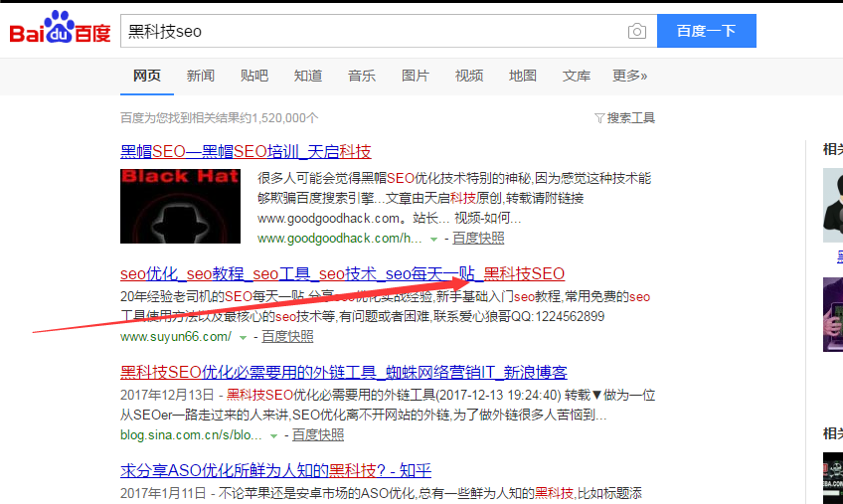Click the 百度一下 search button
This screenshot has width=843, height=504.
(707, 31)
